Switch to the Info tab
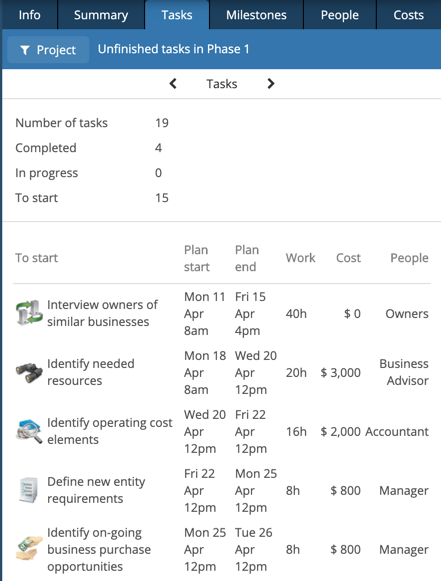441x581 pixels. [x=30, y=15]
